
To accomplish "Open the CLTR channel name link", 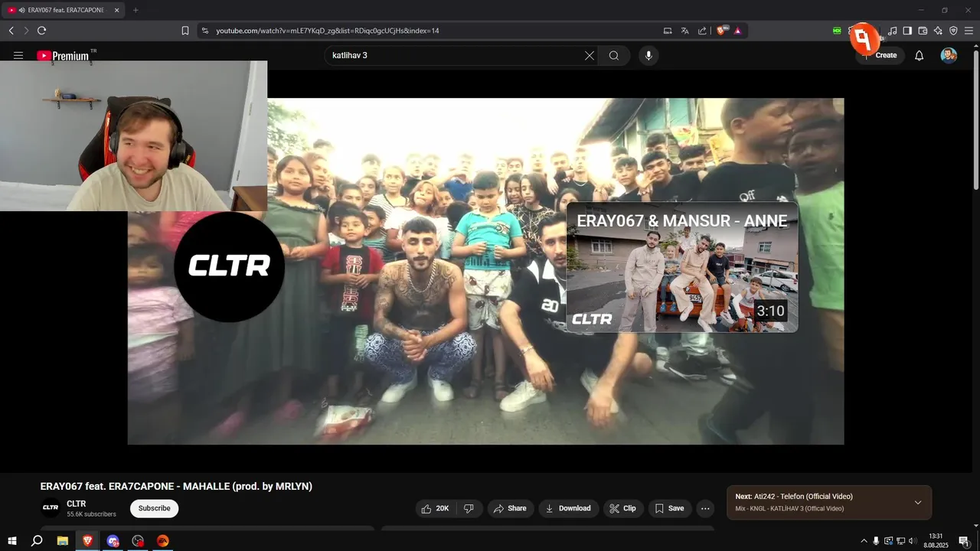I will (x=77, y=504).
